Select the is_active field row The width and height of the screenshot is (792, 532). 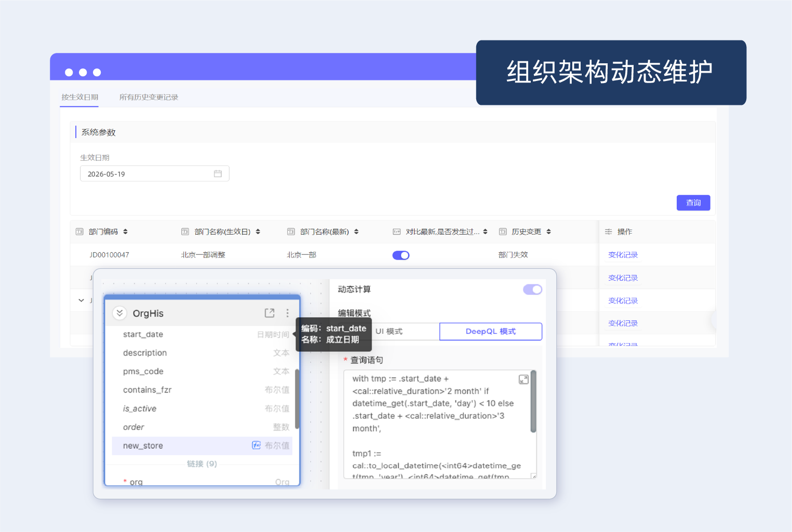202,408
